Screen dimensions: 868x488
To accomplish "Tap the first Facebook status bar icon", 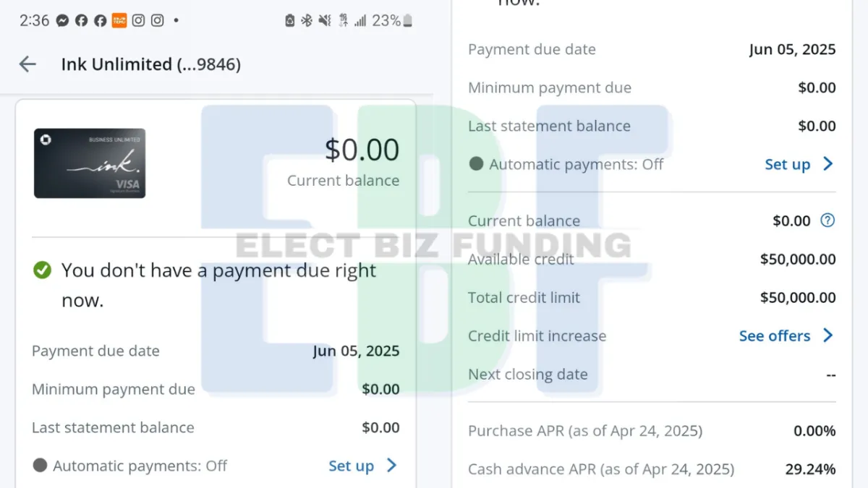I will tap(82, 21).
